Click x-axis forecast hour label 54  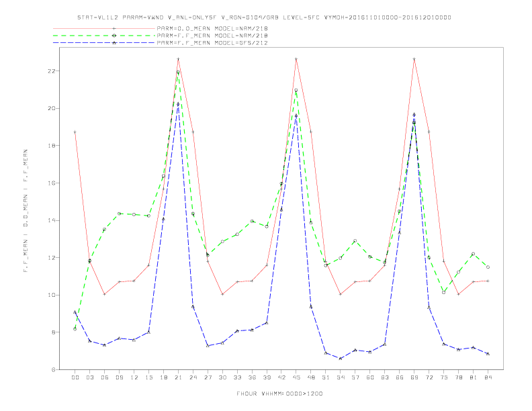coord(341,377)
